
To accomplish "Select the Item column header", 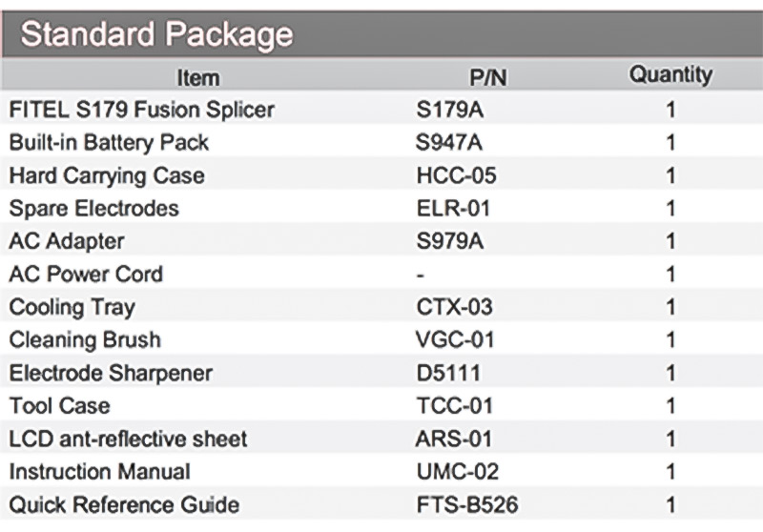I will point(198,78).
